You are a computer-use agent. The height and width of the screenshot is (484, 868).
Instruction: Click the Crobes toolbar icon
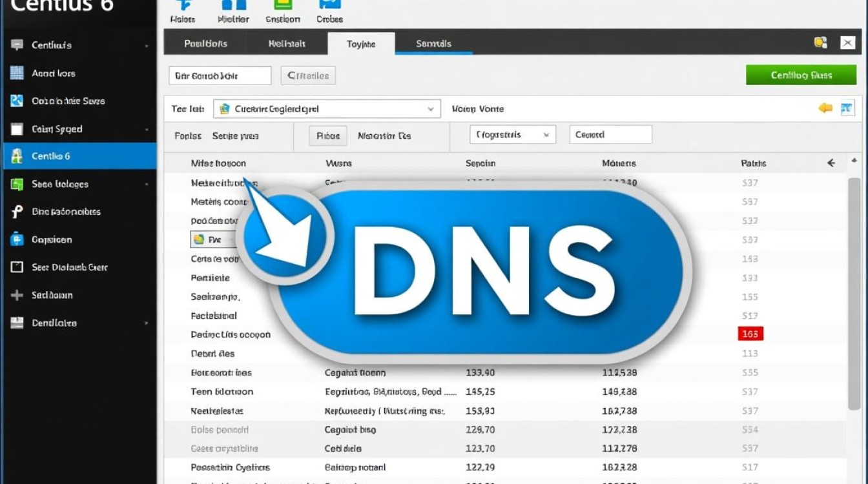[330, 4]
